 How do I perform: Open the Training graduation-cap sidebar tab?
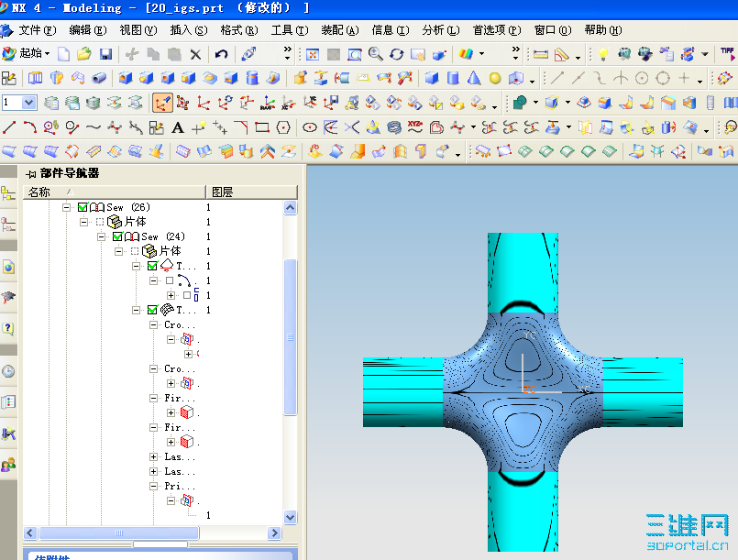click(x=8, y=297)
